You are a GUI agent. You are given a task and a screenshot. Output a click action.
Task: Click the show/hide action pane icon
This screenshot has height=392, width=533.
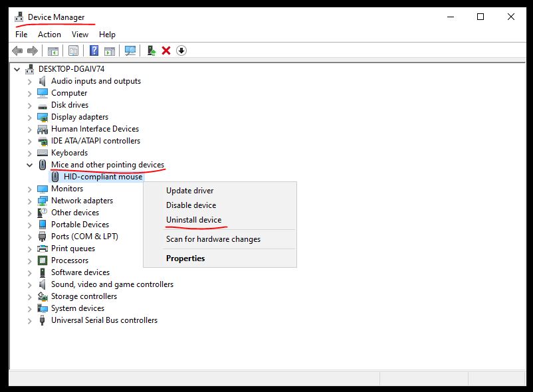click(110, 51)
